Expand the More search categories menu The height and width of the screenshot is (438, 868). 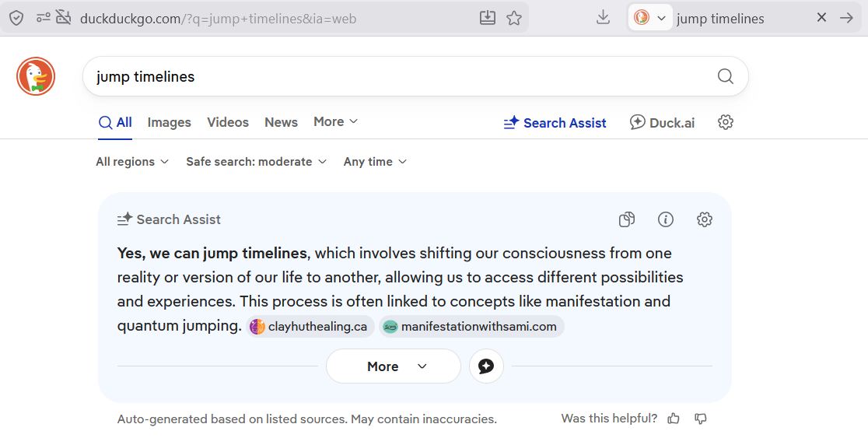click(x=335, y=122)
